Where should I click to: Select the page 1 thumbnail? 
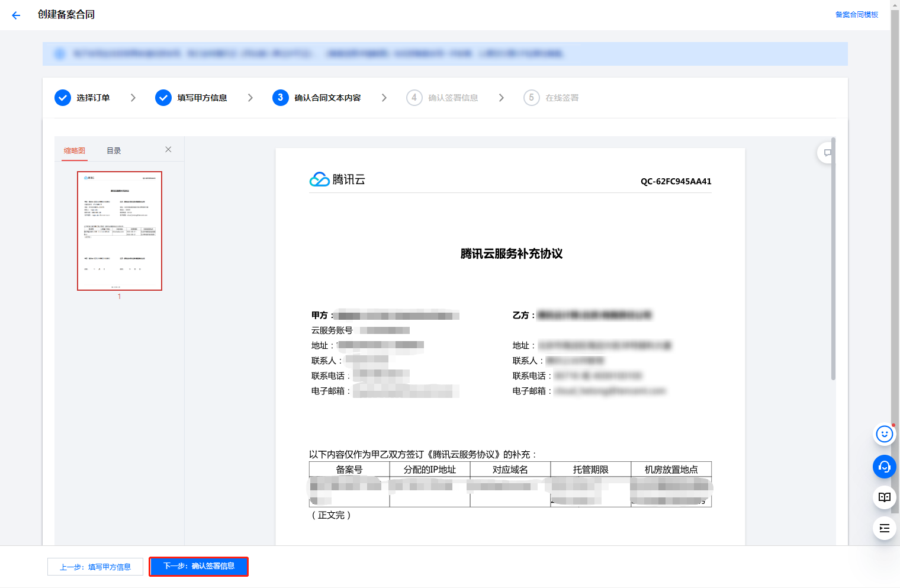click(x=120, y=231)
